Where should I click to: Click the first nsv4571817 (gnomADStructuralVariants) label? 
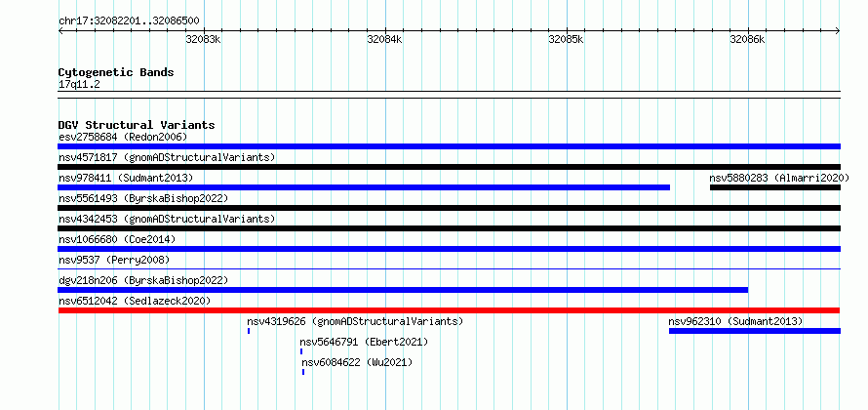pos(167,157)
